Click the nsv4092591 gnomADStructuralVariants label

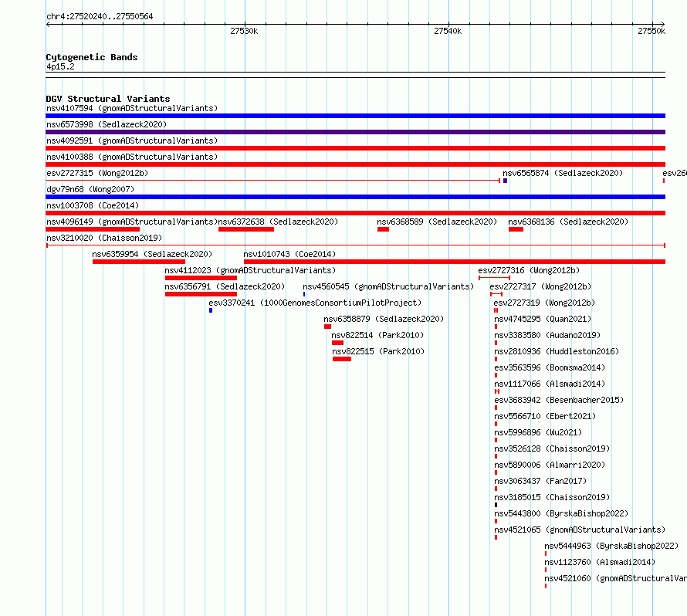pyautogui.click(x=132, y=140)
